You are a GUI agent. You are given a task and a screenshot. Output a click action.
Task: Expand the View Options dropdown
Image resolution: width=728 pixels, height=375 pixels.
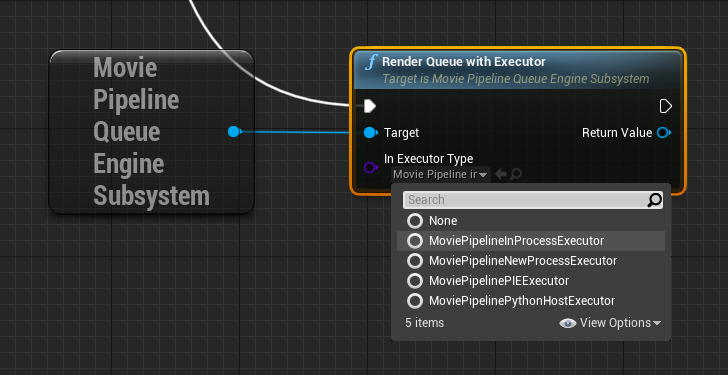(x=610, y=323)
